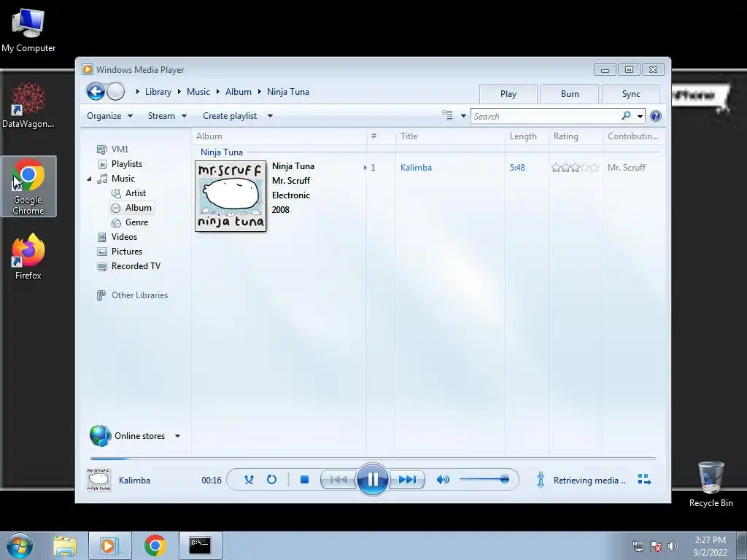Mute the volume speaker icon

pyautogui.click(x=443, y=480)
